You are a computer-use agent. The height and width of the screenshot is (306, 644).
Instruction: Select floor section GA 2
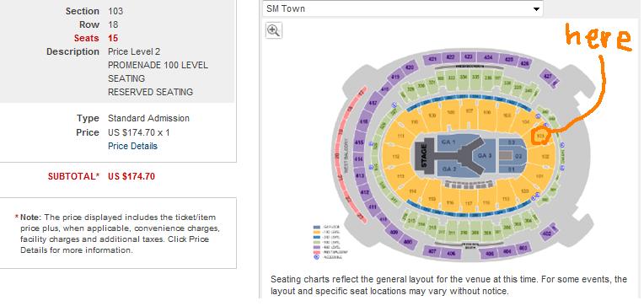coord(448,169)
